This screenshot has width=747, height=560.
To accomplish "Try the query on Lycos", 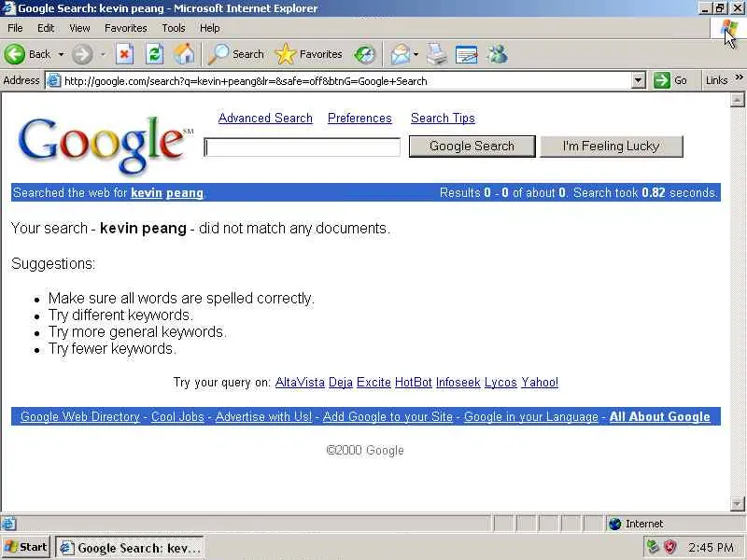I will pyautogui.click(x=500, y=383).
